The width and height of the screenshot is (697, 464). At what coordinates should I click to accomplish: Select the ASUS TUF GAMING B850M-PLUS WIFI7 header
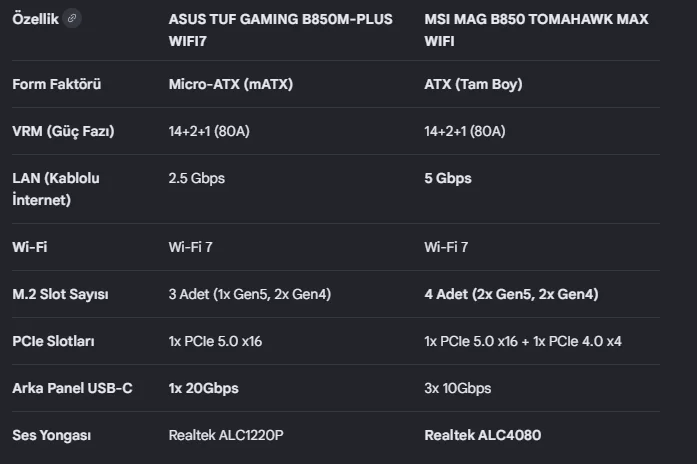[280, 30]
